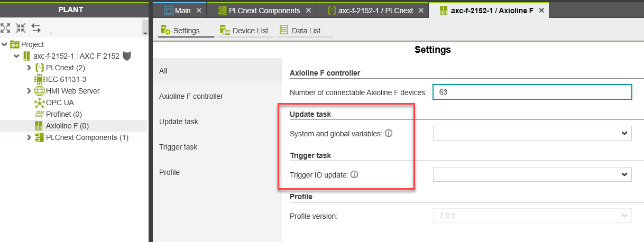Screen dimensions: 644x242
Task: Expand the HMI Web Server node
Action: tap(29, 91)
